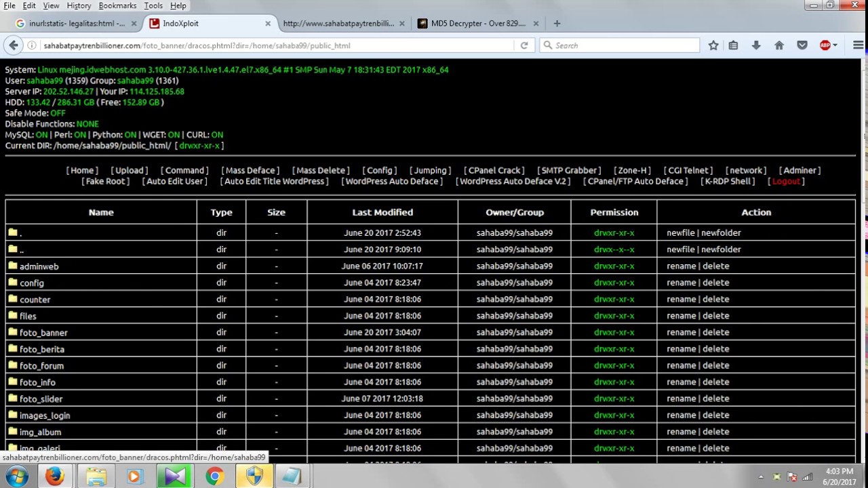Show site info icon in address bar
The width and height of the screenshot is (868, 488).
click(x=32, y=45)
